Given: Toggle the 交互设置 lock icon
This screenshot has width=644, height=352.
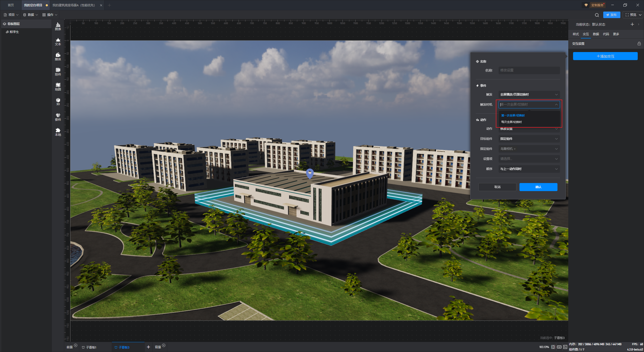Looking at the screenshot, I should coord(639,43).
